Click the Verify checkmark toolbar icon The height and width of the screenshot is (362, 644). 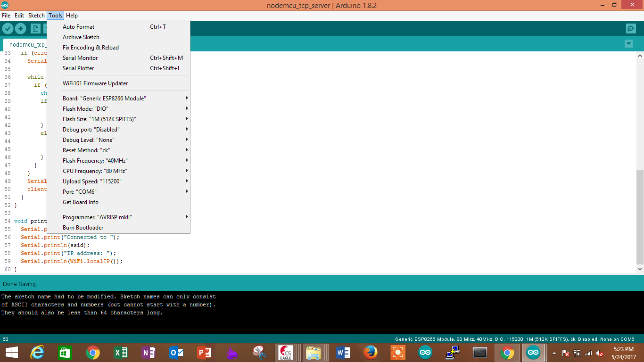tap(8, 29)
